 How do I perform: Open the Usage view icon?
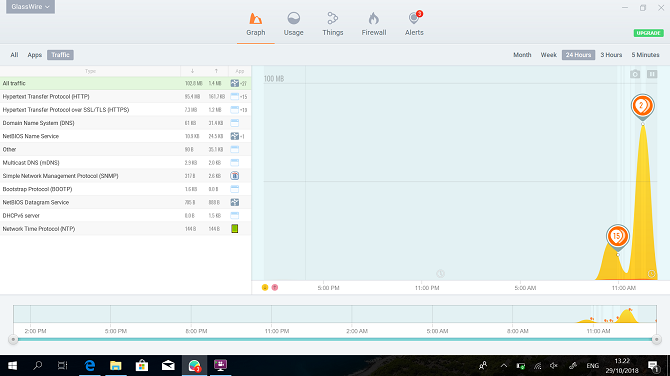294,18
